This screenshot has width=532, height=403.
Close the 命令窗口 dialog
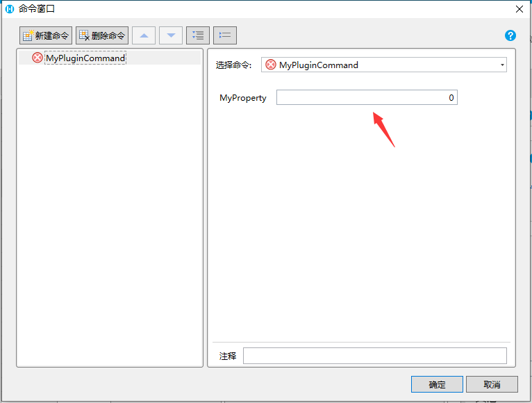point(519,9)
